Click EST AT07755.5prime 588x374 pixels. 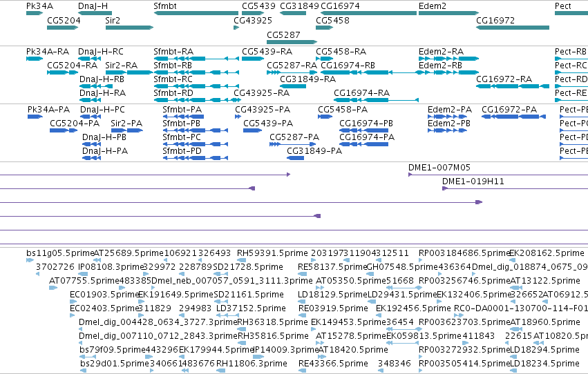pyautogui.click(x=53, y=288)
